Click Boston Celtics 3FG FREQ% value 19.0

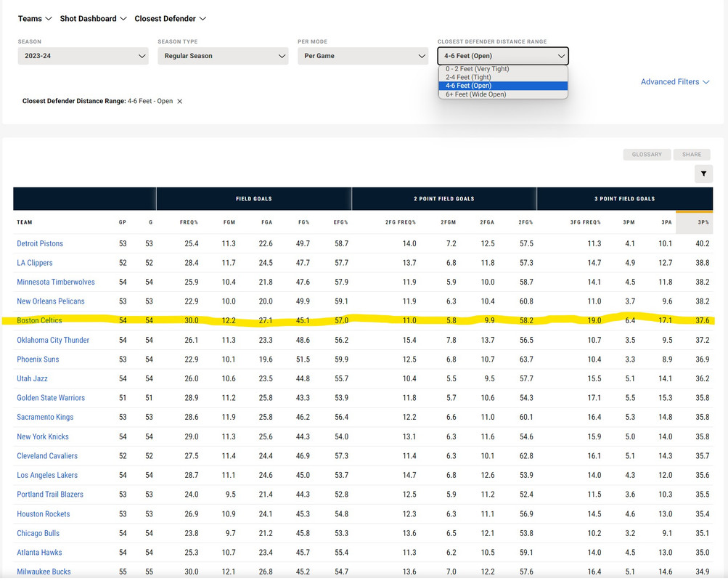tap(594, 320)
